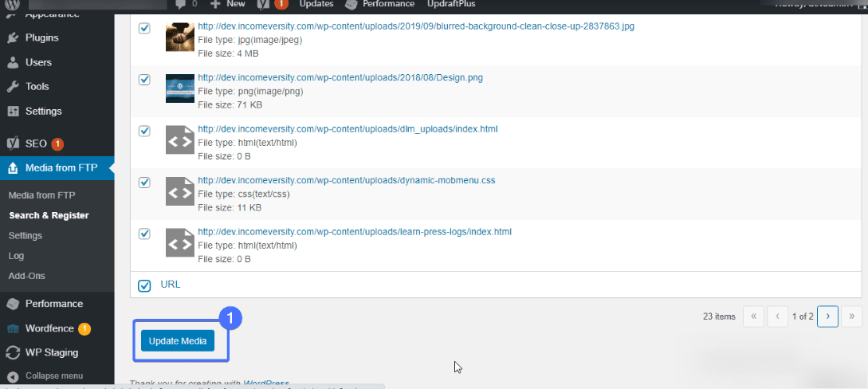Viewport: 868px width, 389px height.
Task: Click the plus New icon
Action: tap(217, 4)
